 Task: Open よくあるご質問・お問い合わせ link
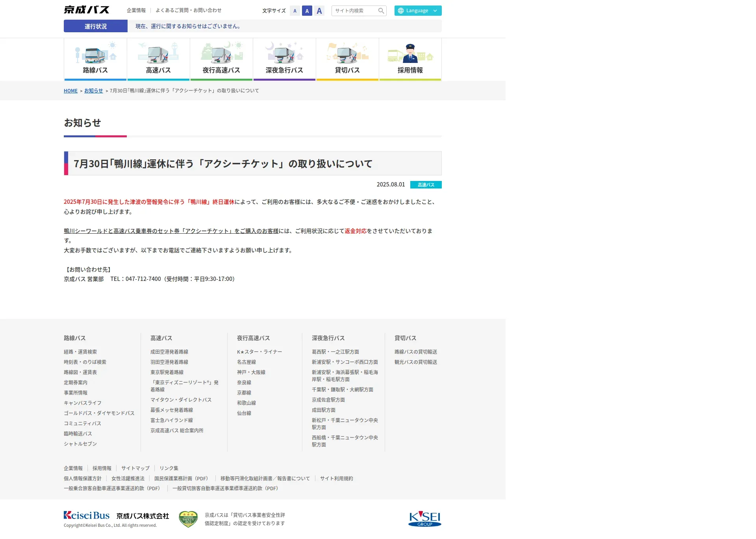point(188,10)
